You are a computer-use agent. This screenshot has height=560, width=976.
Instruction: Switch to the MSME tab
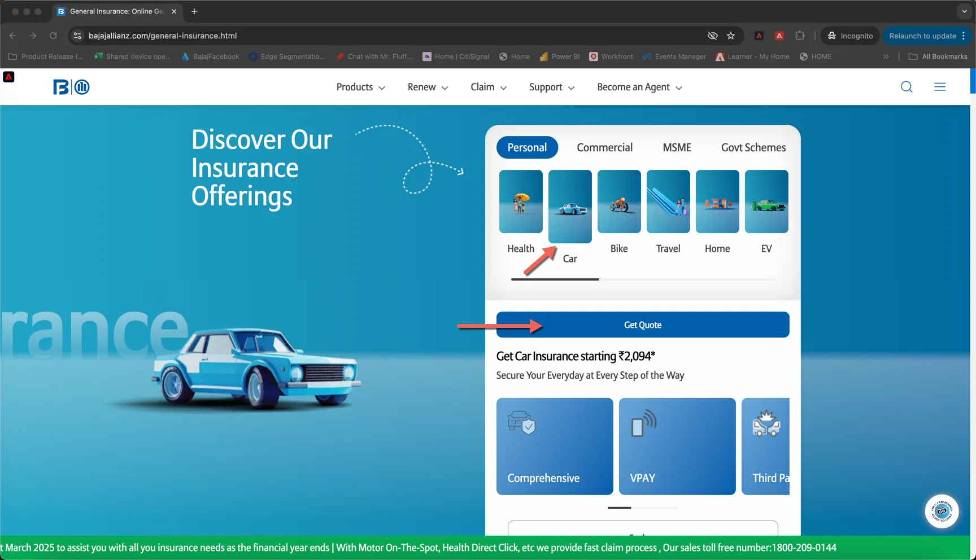(677, 147)
